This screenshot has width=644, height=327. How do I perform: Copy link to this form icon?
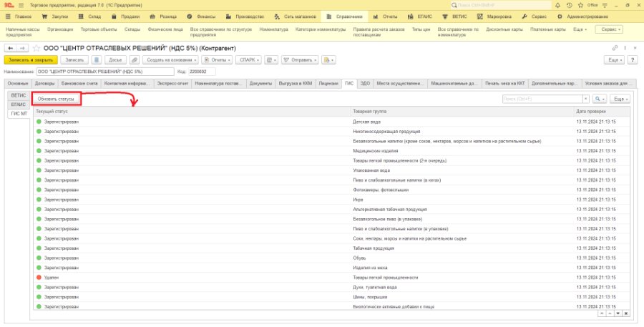pos(615,48)
